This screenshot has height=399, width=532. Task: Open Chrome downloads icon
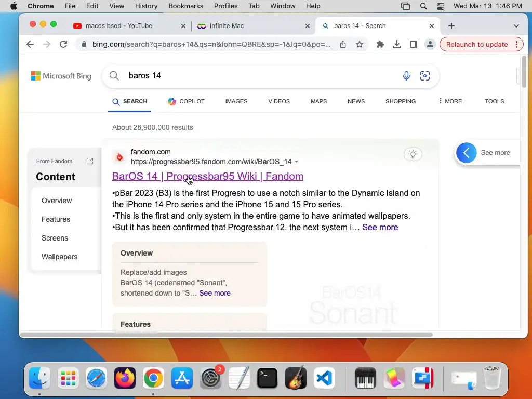click(x=396, y=45)
